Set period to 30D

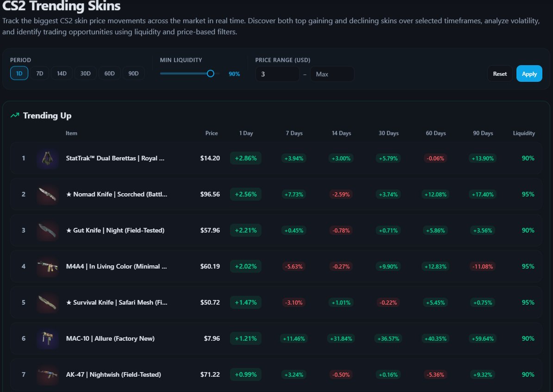86,73
